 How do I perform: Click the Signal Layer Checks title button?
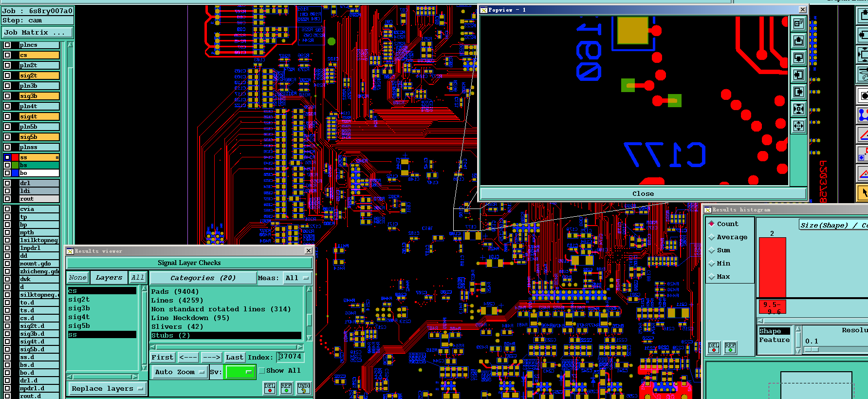(x=189, y=263)
